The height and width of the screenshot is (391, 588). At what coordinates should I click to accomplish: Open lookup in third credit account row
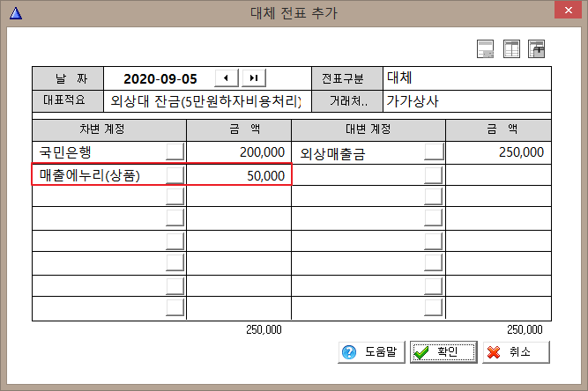434,196
